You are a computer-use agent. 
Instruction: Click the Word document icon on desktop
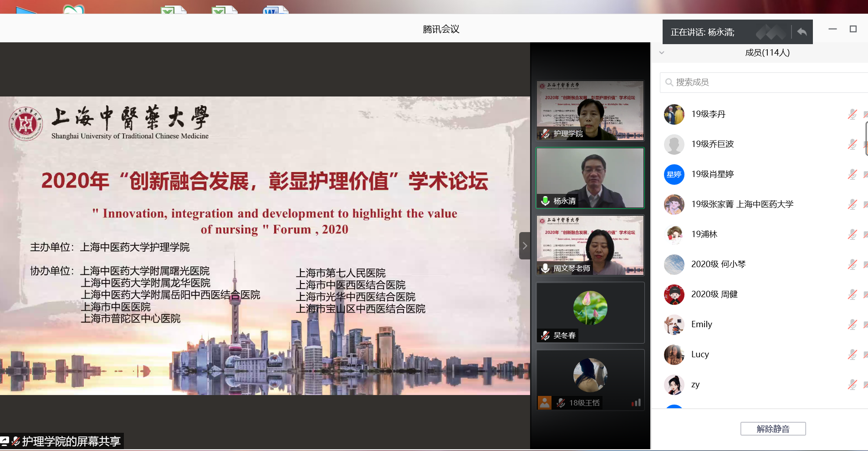[275, 9]
